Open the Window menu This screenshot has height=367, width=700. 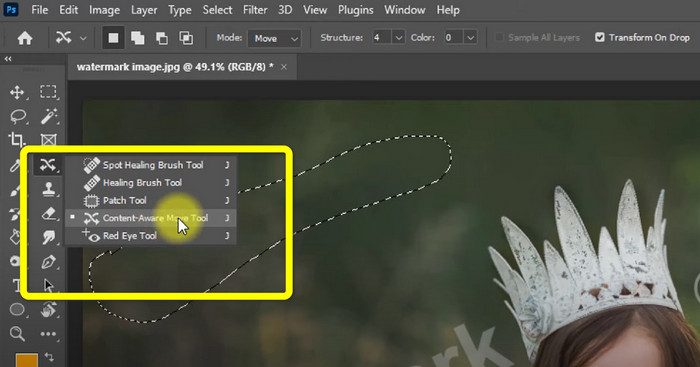click(x=404, y=10)
